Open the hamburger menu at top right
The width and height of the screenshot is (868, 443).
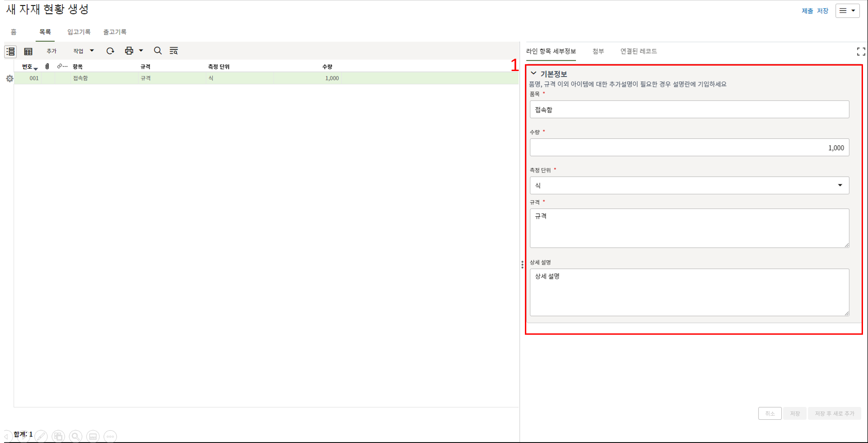pos(847,11)
